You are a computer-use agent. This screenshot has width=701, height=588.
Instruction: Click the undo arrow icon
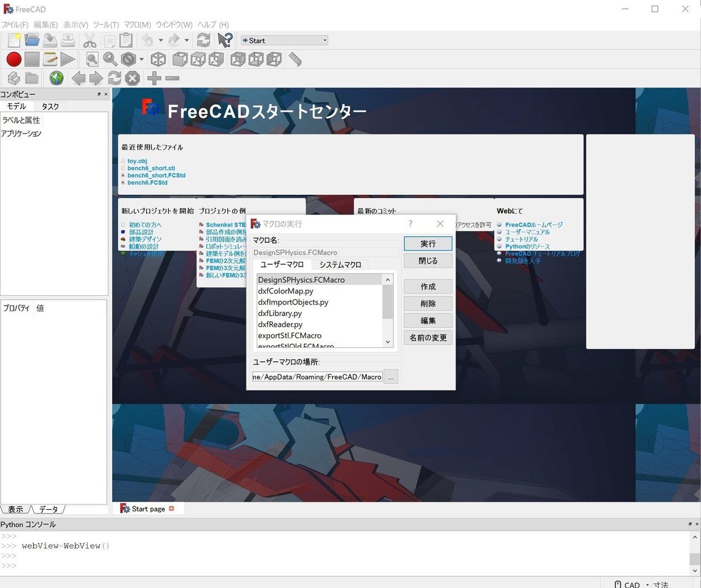[147, 40]
